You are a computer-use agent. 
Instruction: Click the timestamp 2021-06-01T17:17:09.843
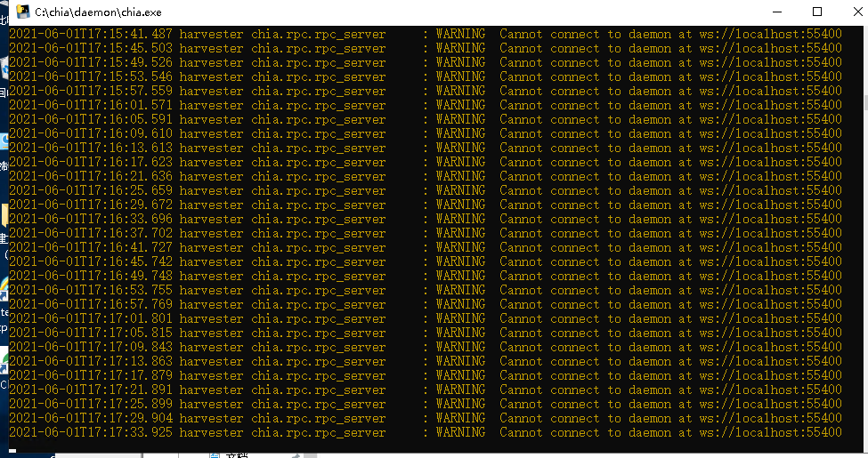pos(91,347)
